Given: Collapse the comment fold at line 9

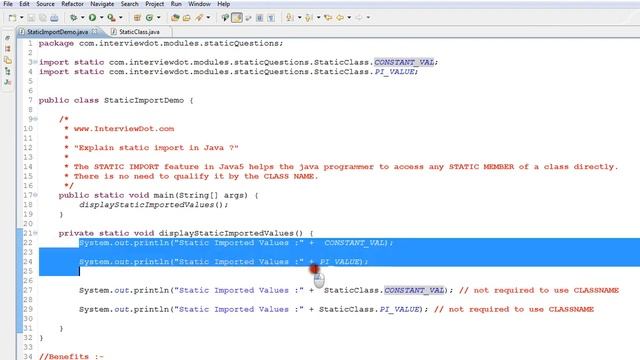Looking at the screenshot, I should [35, 119].
